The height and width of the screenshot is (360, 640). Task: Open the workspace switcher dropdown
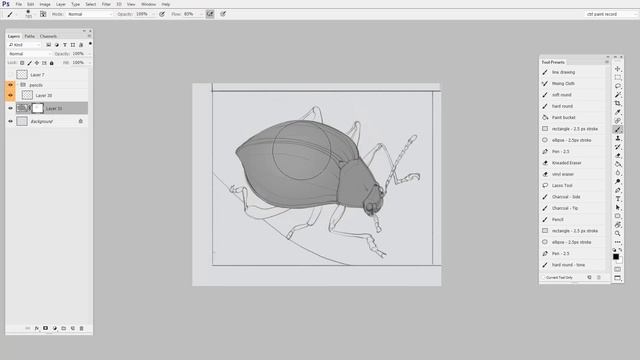611,14
